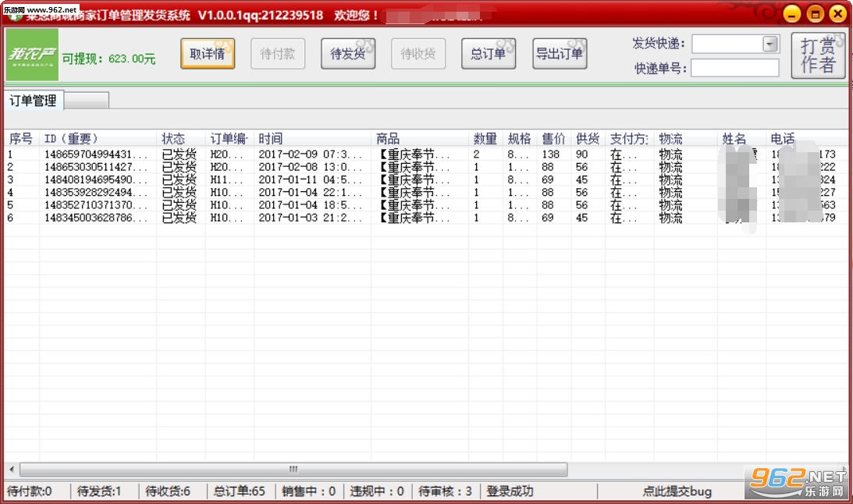Click the 电话 column header
The image size is (853, 504).
[x=808, y=139]
